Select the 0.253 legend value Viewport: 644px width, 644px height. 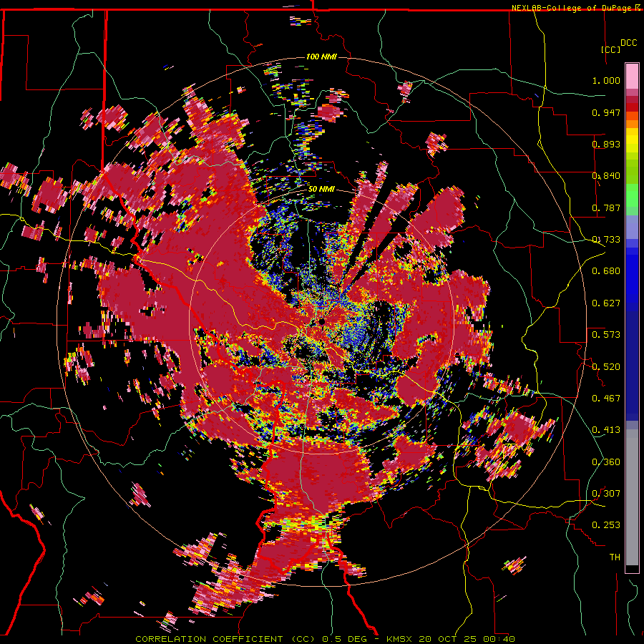point(606,525)
